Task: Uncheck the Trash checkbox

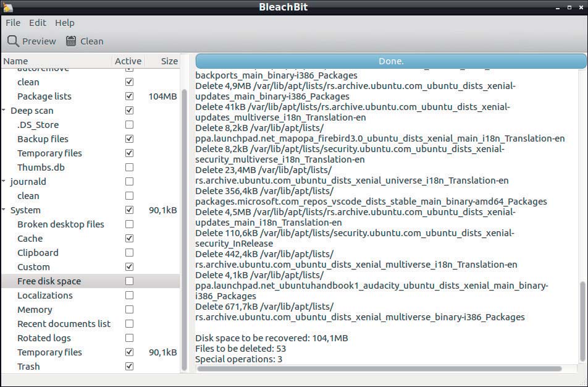Action: click(x=129, y=367)
